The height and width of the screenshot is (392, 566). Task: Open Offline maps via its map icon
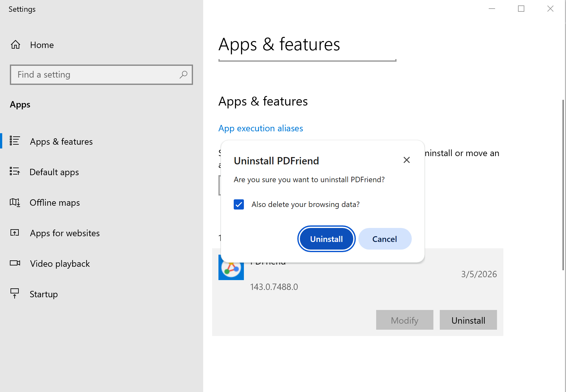point(15,202)
